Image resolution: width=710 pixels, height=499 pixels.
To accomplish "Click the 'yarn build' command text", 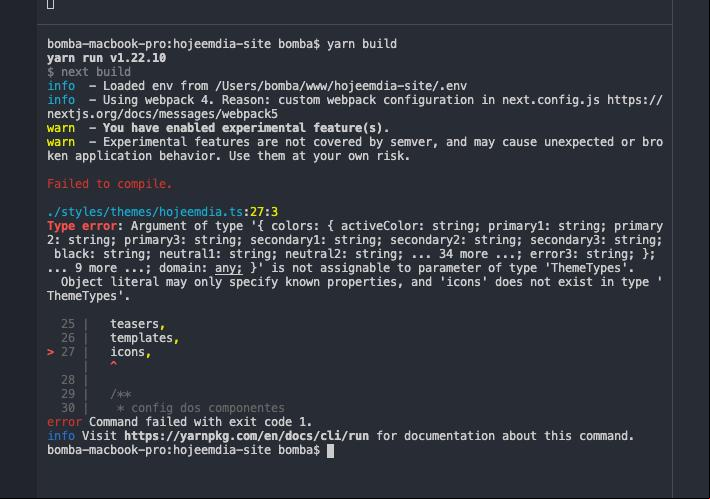I will [362, 44].
